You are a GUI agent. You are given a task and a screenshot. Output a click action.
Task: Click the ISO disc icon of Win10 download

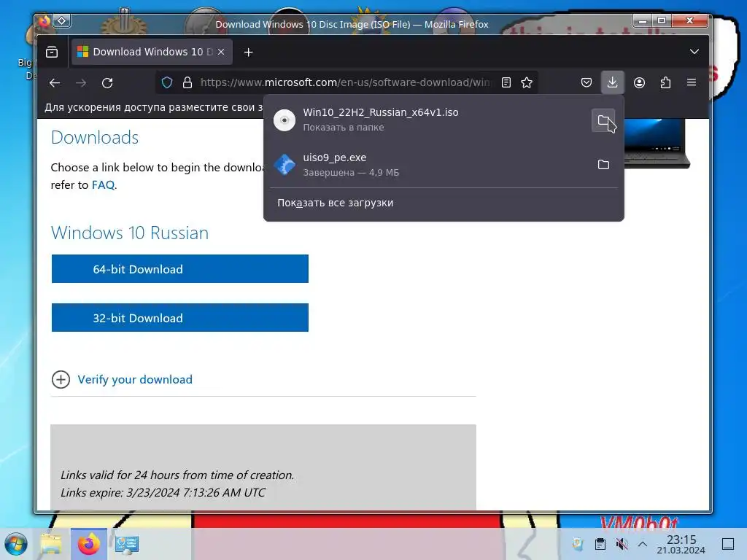285,120
